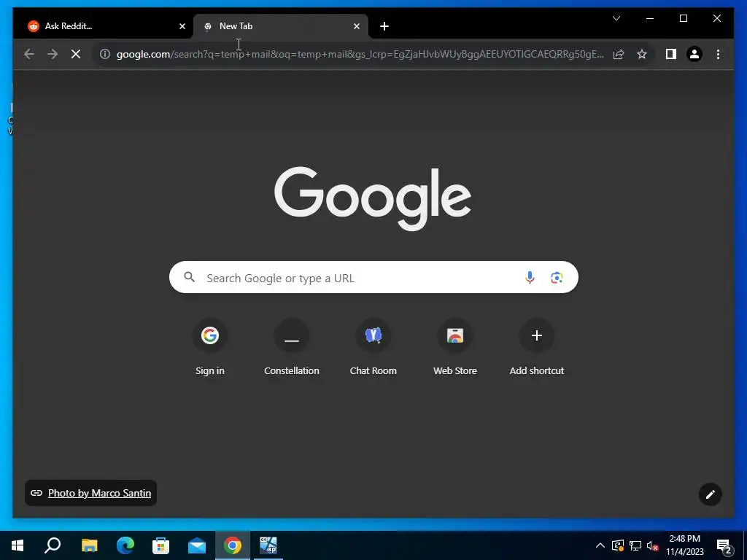Launch Microsoft Edge from the taskbar
The image size is (747, 560).
pos(125,545)
